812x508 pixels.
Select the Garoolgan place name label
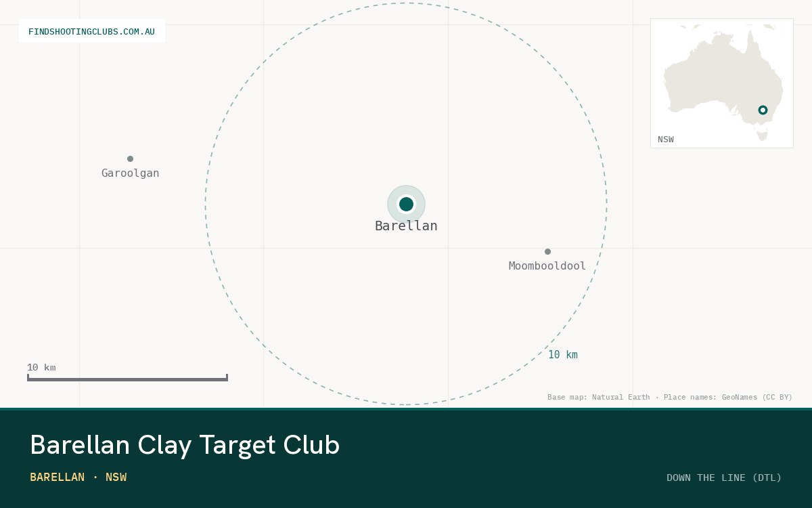[x=130, y=173]
